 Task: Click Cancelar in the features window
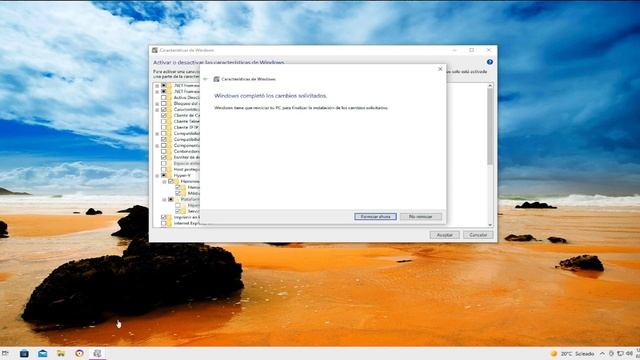click(x=478, y=235)
